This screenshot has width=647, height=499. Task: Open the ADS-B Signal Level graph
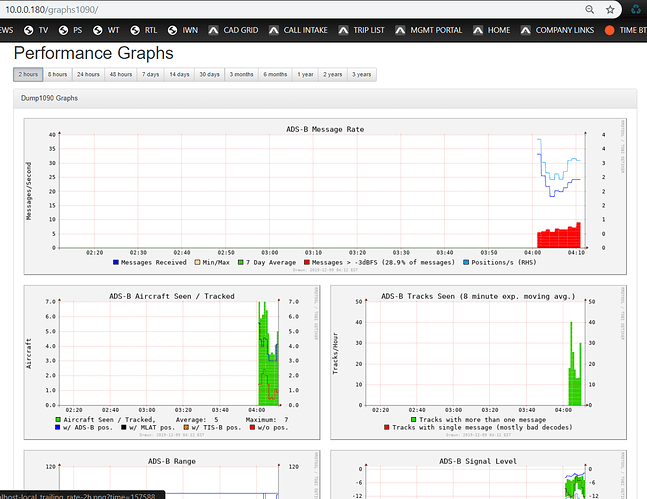point(478,475)
